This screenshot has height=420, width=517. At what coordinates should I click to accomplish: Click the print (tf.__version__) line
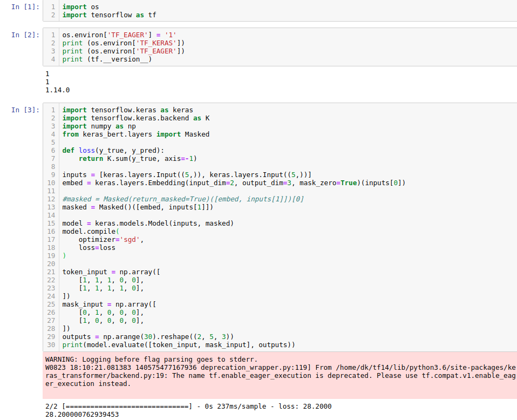pos(107,59)
